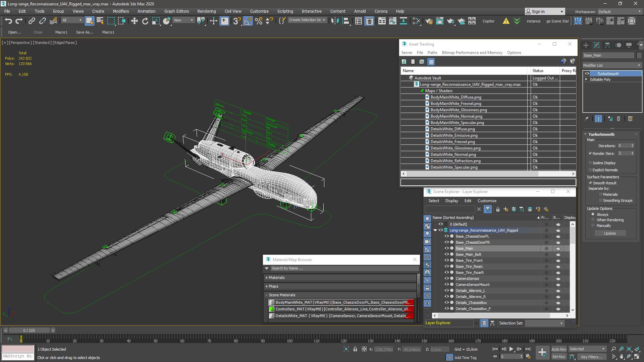Image resolution: width=644 pixels, height=362 pixels.
Task: Remove modifier with trash icon
Action: [619, 119]
